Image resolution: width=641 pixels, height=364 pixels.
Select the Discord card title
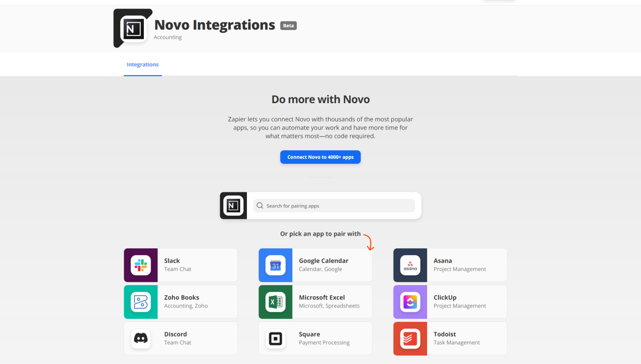(176, 334)
